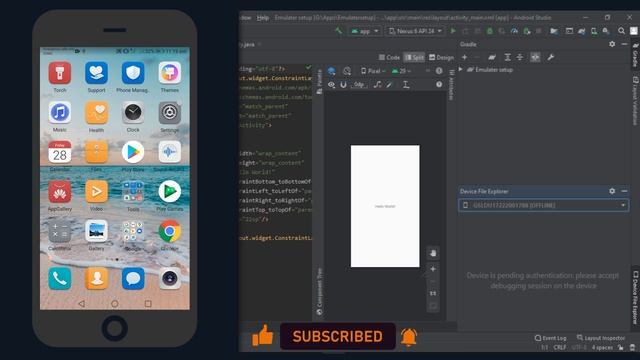
Task: Click the SUBSCRIBED button
Action: pos(338,336)
